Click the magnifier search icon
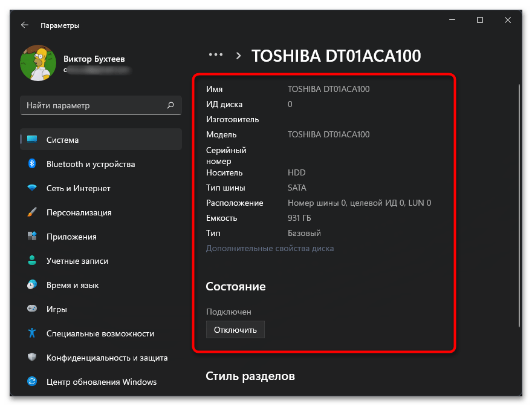 click(170, 105)
